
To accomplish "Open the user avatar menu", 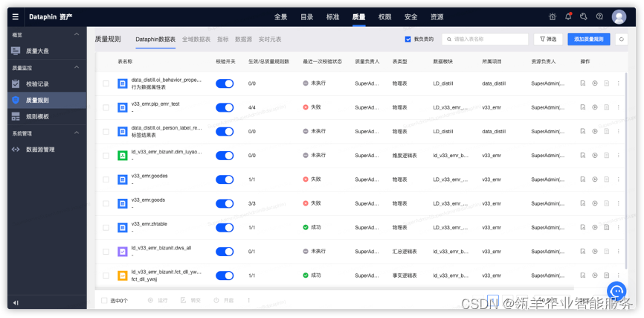I will coord(619,17).
